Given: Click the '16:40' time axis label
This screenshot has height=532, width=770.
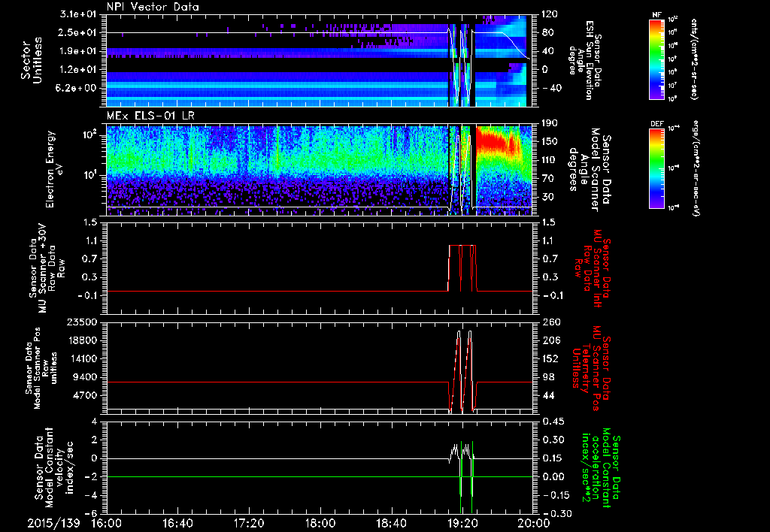Looking at the screenshot, I should coord(177,523).
